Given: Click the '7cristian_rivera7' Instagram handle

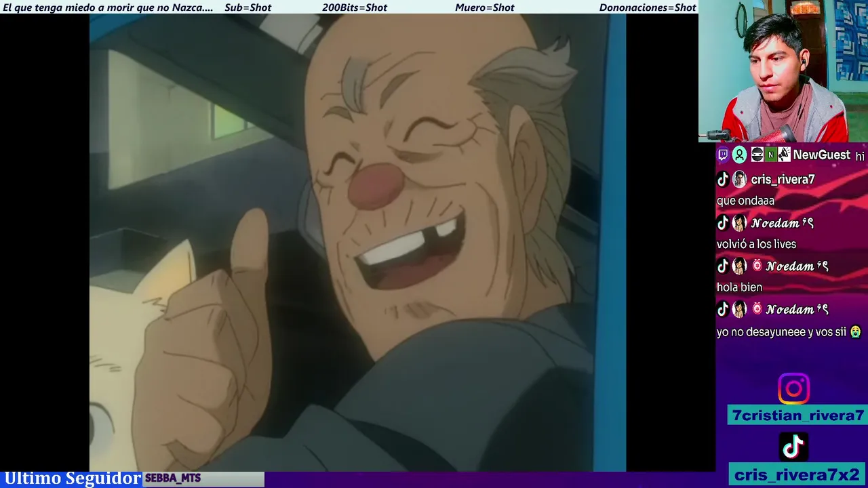Looking at the screenshot, I should [x=797, y=415].
